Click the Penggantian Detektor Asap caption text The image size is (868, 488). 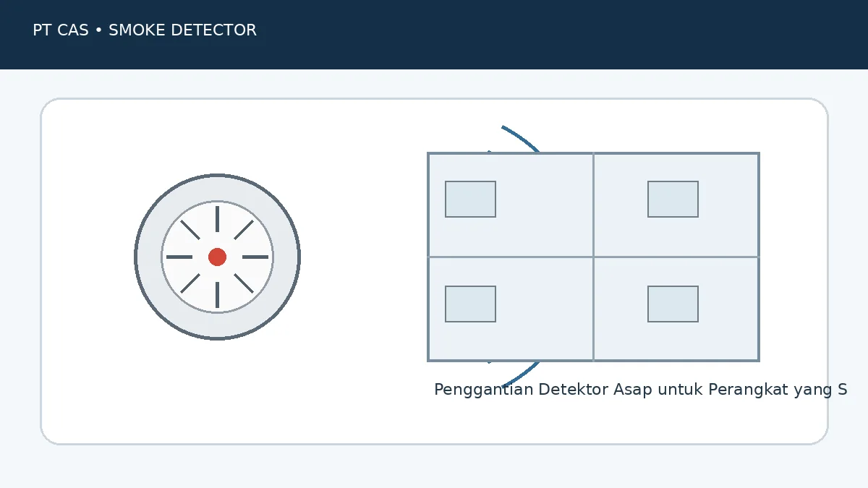click(640, 390)
